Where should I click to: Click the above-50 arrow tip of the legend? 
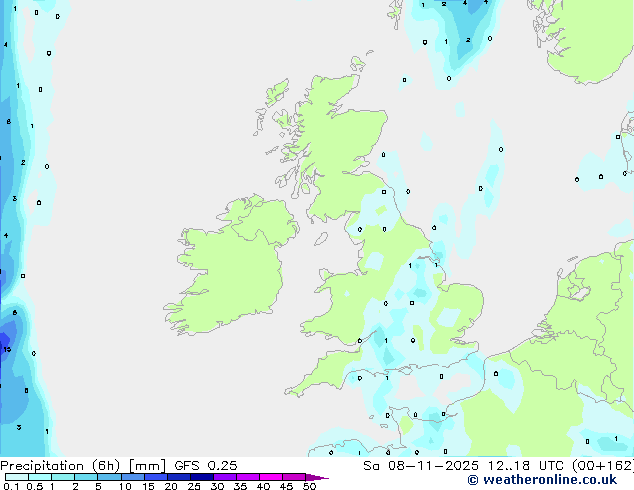coord(317,477)
